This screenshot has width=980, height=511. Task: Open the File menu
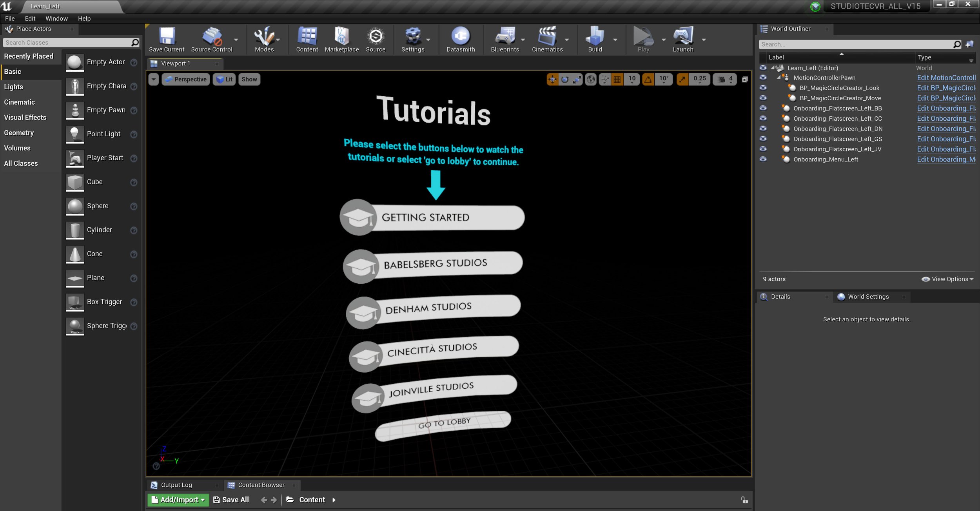10,18
